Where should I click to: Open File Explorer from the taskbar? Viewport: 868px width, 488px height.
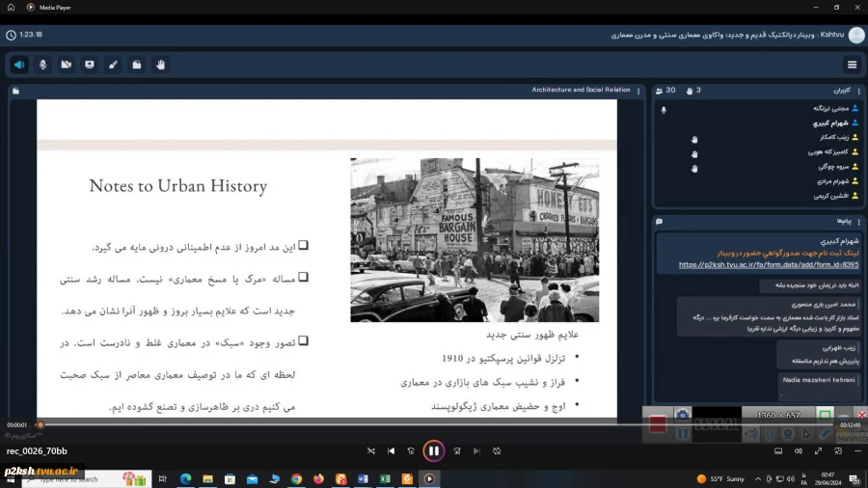click(207, 479)
